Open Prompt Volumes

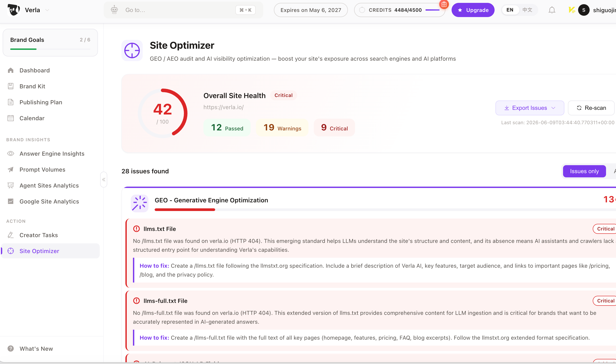[x=50, y=170]
